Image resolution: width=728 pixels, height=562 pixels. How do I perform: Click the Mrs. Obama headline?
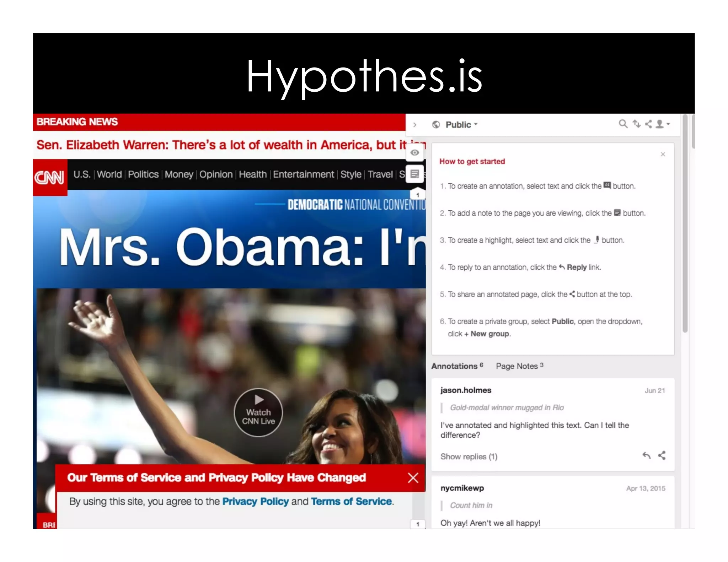click(x=242, y=247)
